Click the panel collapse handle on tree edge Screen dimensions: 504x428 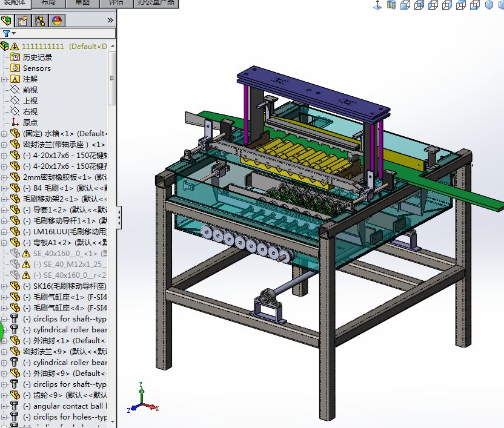[119, 217]
